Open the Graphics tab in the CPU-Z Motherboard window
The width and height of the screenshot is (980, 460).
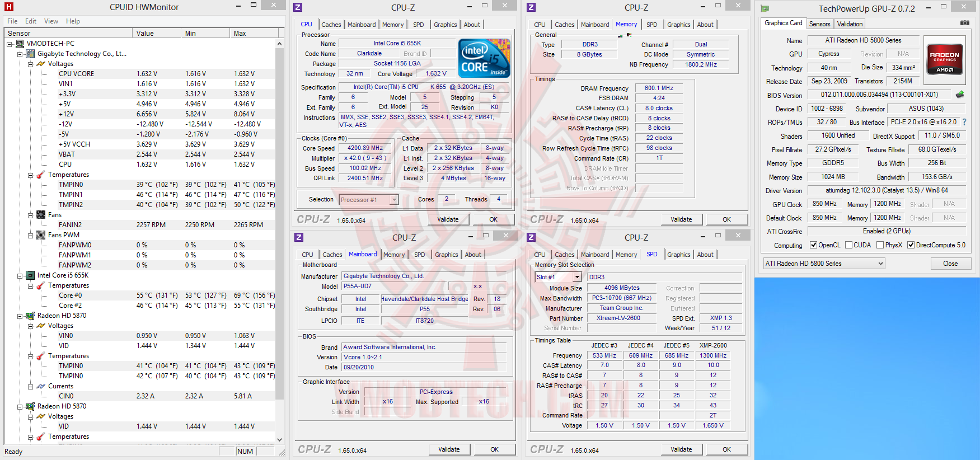447,255
